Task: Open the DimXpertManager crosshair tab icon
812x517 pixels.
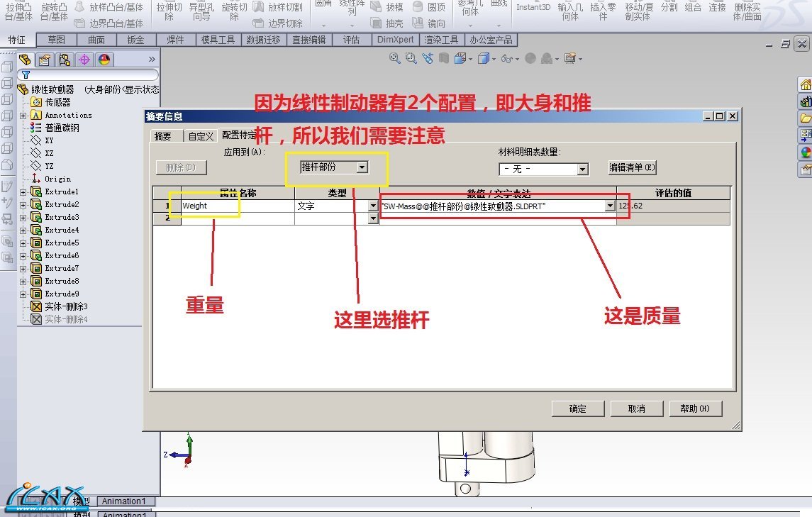Action: [x=84, y=60]
